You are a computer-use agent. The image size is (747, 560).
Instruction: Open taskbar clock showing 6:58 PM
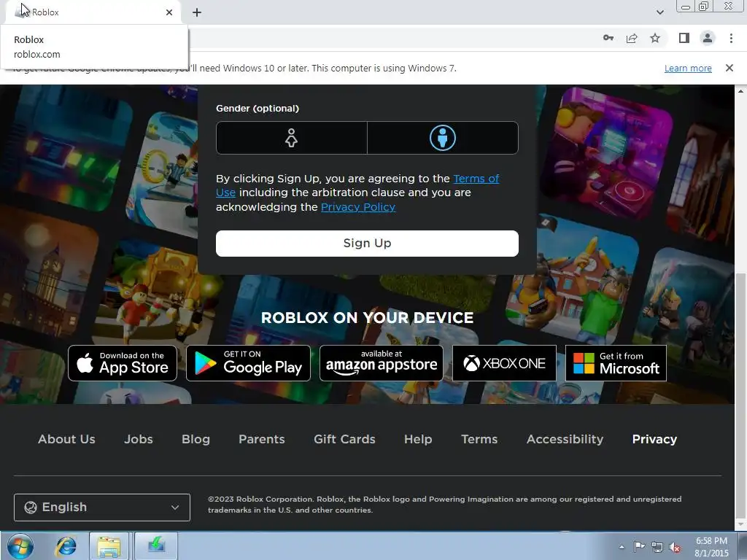click(711, 547)
